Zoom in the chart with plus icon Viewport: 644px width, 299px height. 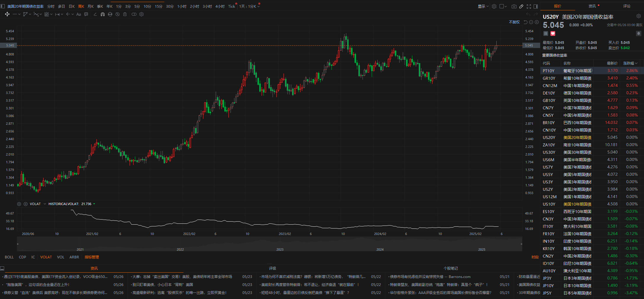click(537, 22)
